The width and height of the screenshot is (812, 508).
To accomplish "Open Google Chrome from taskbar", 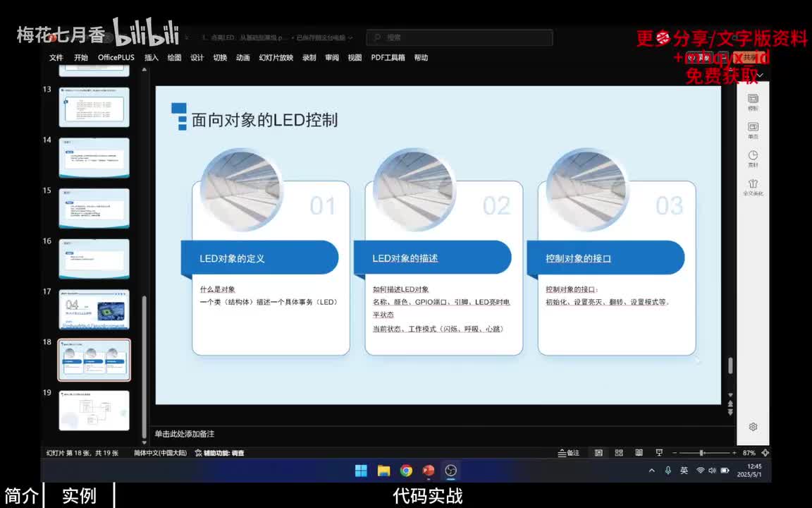I will click(407, 470).
